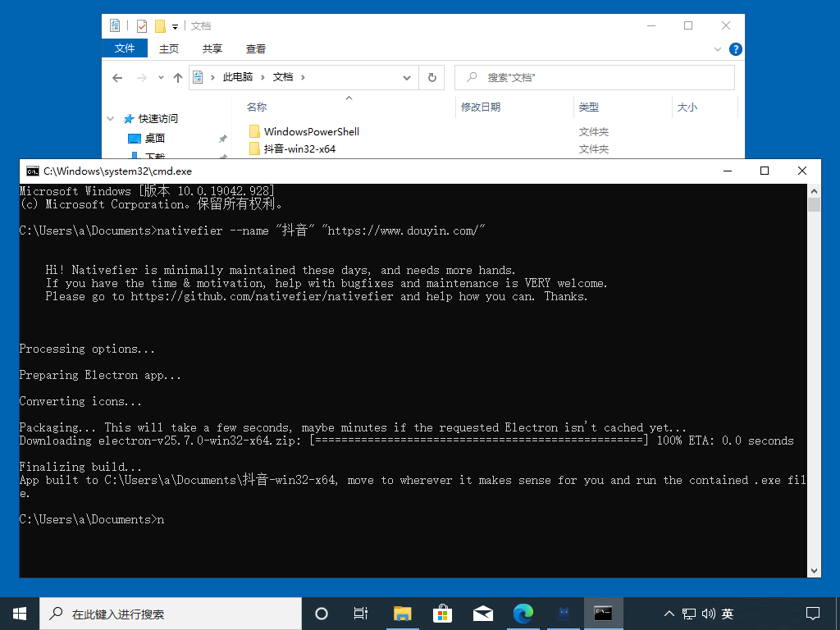This screenshot has height=630, width=840.
Task: Click cmd scrollbar down arrow
Action: 814,571
